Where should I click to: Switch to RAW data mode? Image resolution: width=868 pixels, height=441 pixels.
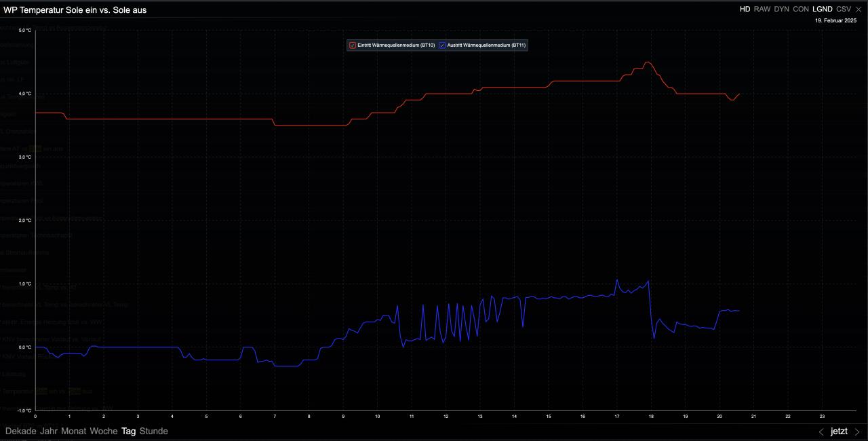click(x=762, y=9)
